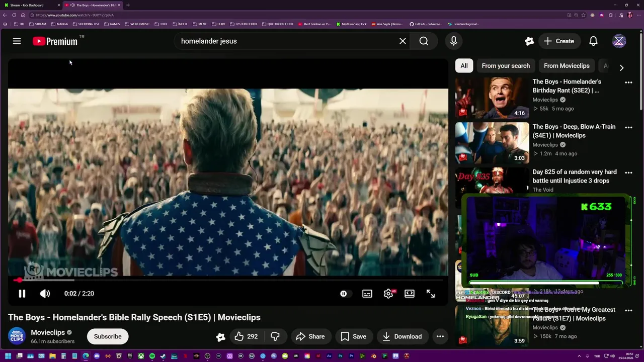Open Deep, Blow A-Train video thumbnail
Image resolution: width=644 pixels, height=362 pixels.
pos(492,143)
